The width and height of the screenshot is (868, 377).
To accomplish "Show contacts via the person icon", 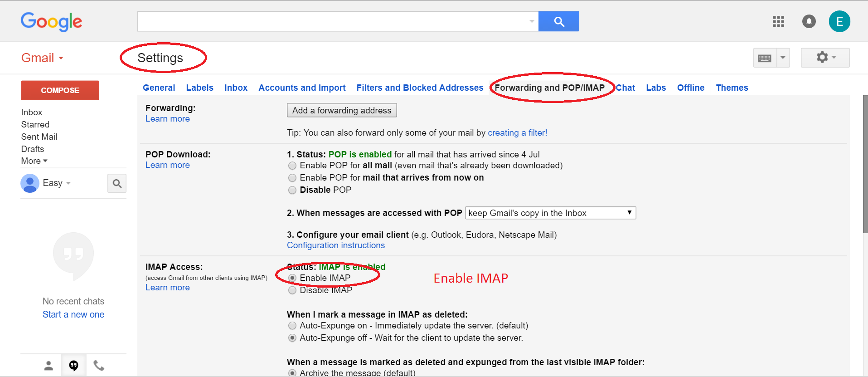I will [48, 365].
